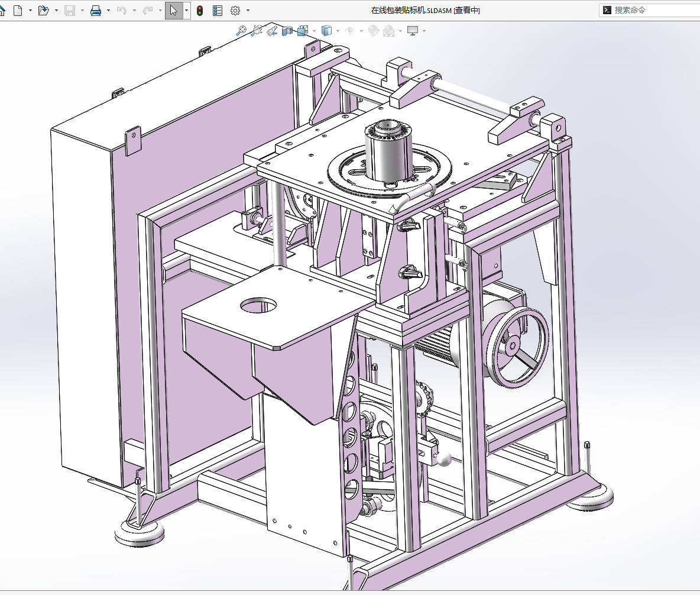Screen dimensions: 700x595
Task: Expand the Options gear dropdown arrow
Action: coord(248,10)
